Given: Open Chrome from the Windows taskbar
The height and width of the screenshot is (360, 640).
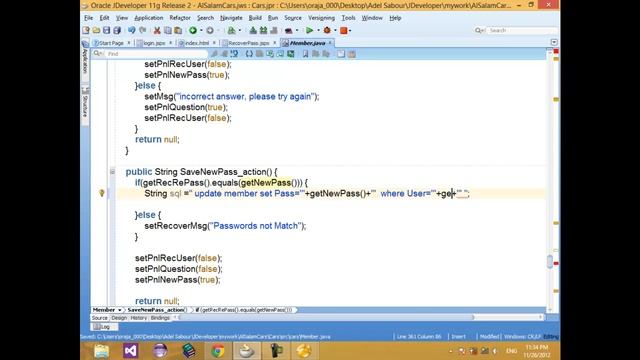Looking at the screenshot, I should click(x=218, y=351).
